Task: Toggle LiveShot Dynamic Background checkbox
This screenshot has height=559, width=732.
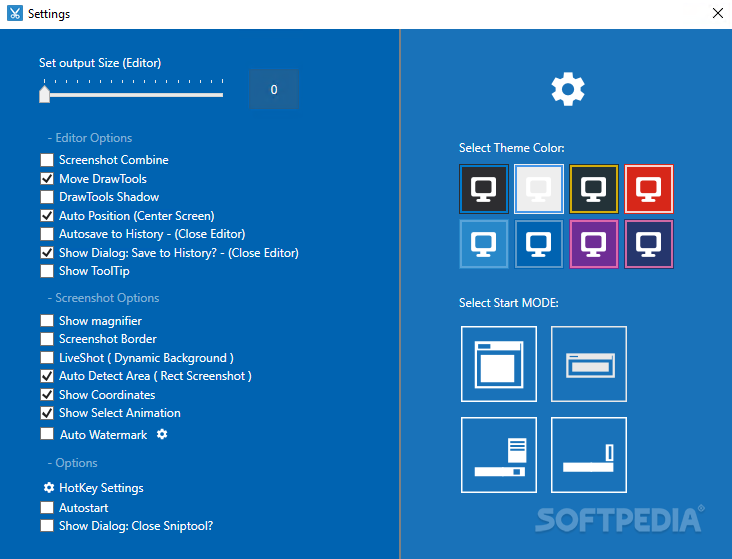Action: (x=47, y=358)
